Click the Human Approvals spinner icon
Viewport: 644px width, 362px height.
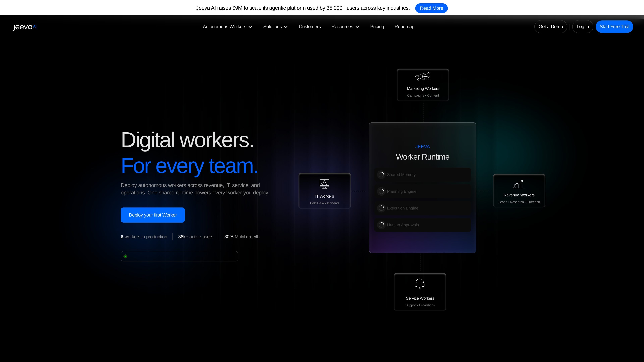[x=381, y=225]
